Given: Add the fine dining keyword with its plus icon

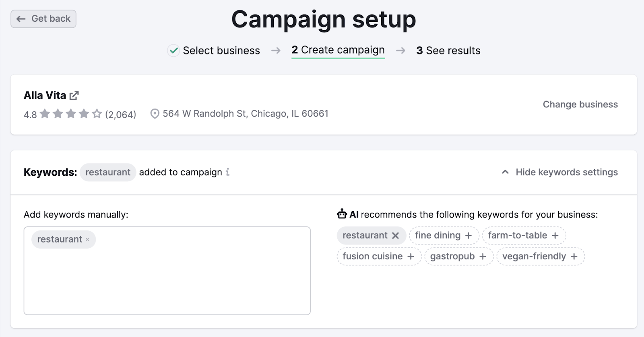Looking at the screenshot, I should pos(468,235).
